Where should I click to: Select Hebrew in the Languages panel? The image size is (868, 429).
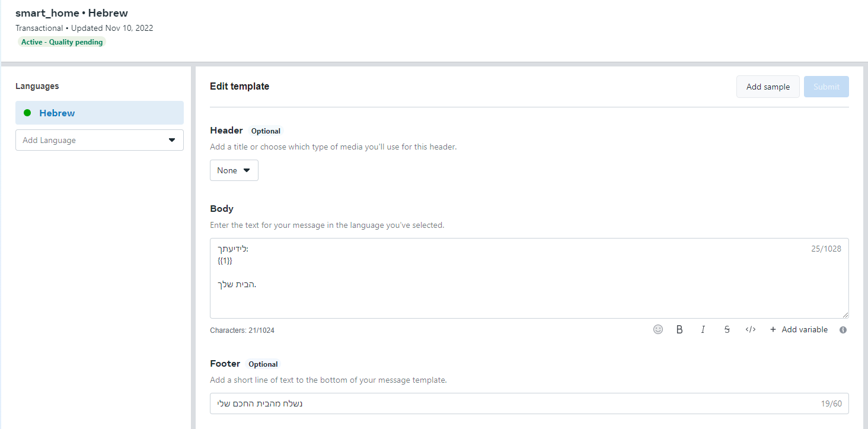[x=57, y=112]
